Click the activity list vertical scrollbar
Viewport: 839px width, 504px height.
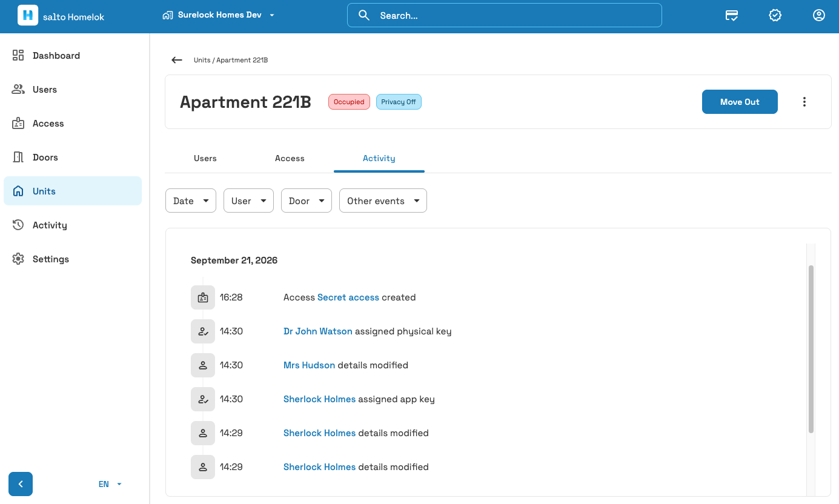(x=811, y=349)
